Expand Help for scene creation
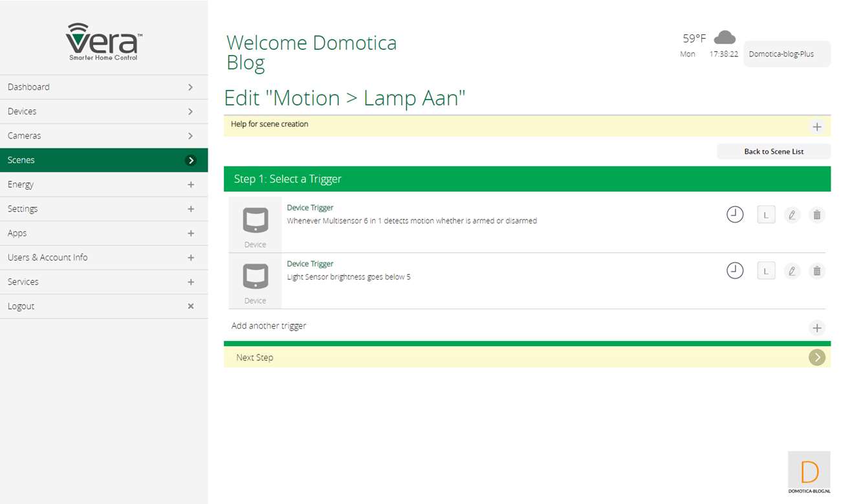The image size is (841, 504). click(x=817, y=127)
